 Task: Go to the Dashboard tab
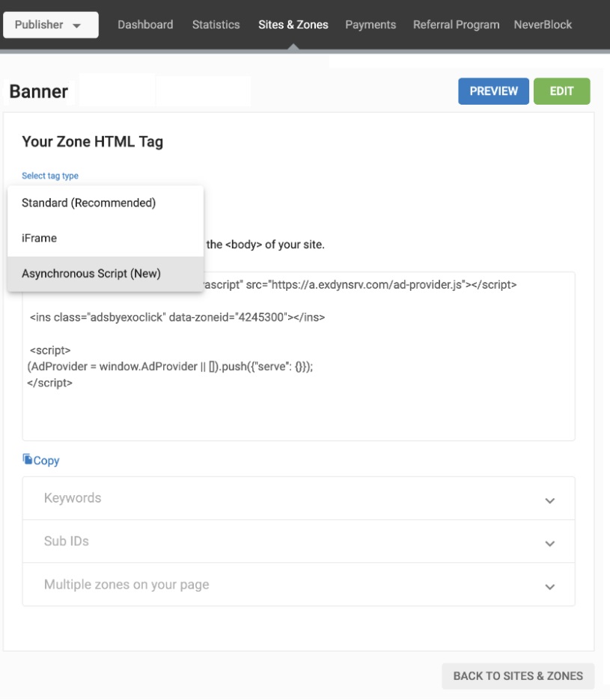pyautogui.click(x=145, y=25)
